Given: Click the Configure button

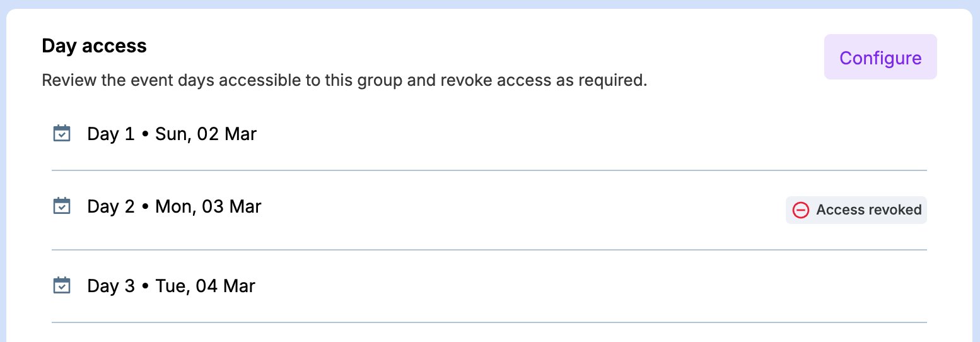Looking at the screenshot, I should pos(880,57).
